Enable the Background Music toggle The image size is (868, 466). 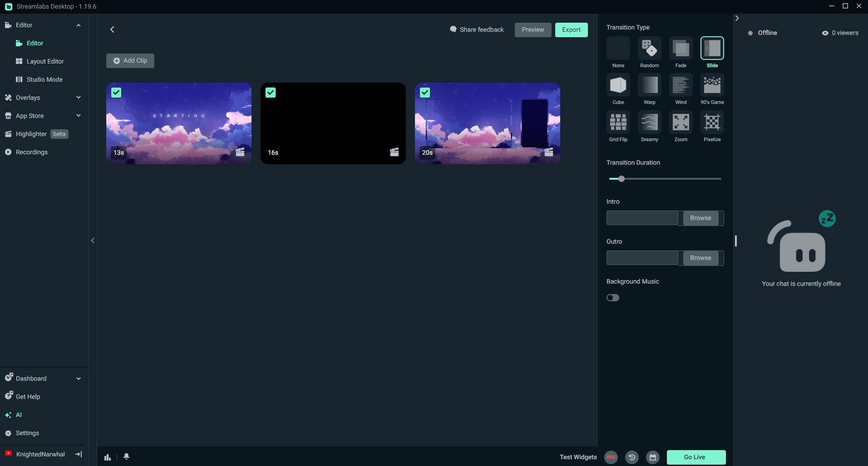point(613,298)
